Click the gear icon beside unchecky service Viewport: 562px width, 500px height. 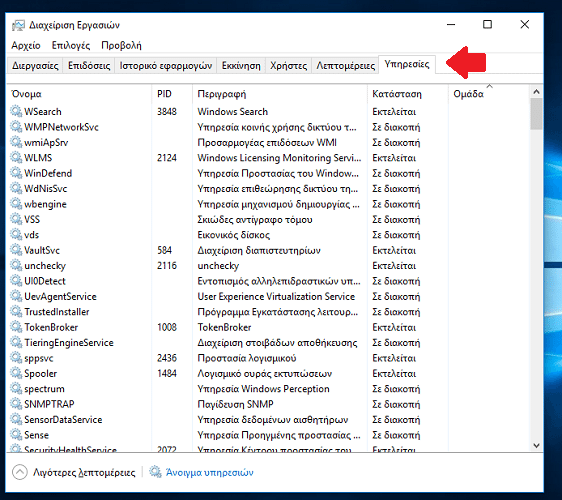[16, 266]
